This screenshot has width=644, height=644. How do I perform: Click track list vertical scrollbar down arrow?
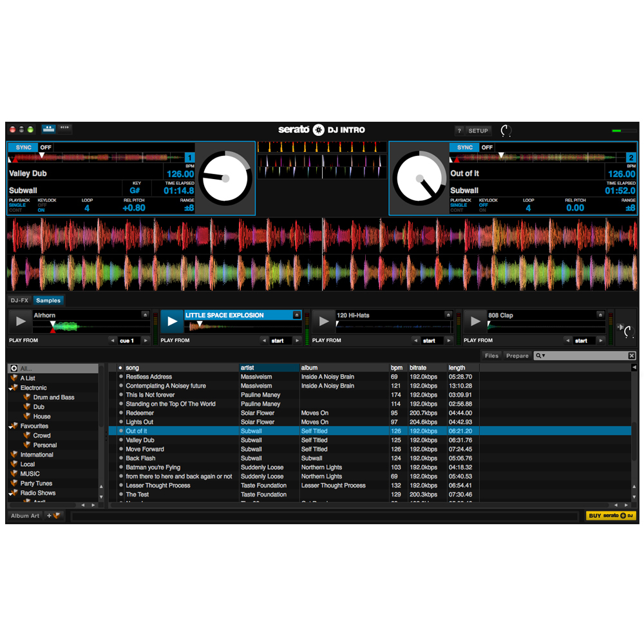pos(634,497)
